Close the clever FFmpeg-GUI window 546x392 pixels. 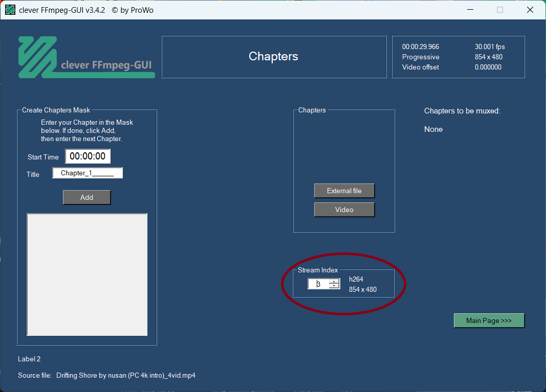coord(530,10)
